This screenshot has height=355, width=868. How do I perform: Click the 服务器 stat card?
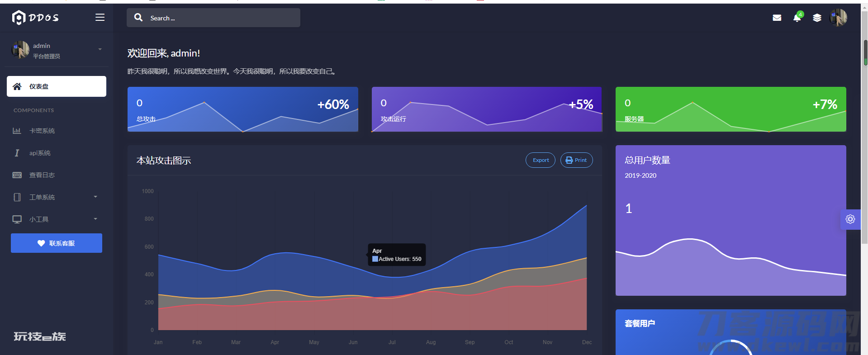(731, 109)
